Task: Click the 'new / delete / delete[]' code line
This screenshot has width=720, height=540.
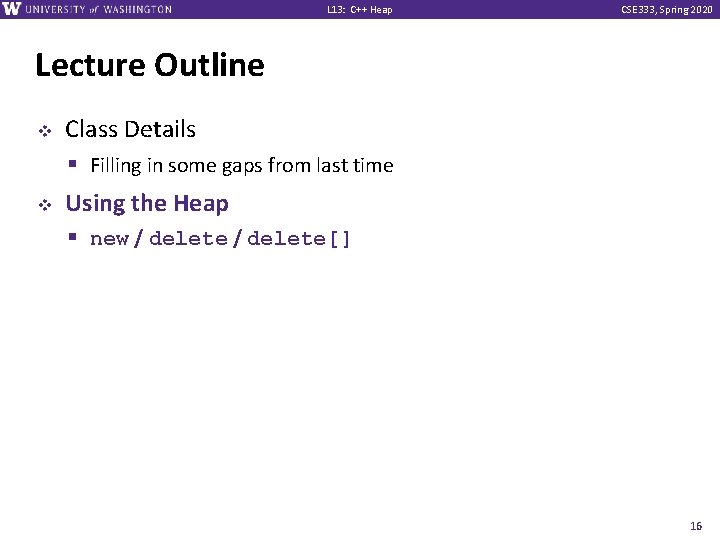Action: pos(220,239)
